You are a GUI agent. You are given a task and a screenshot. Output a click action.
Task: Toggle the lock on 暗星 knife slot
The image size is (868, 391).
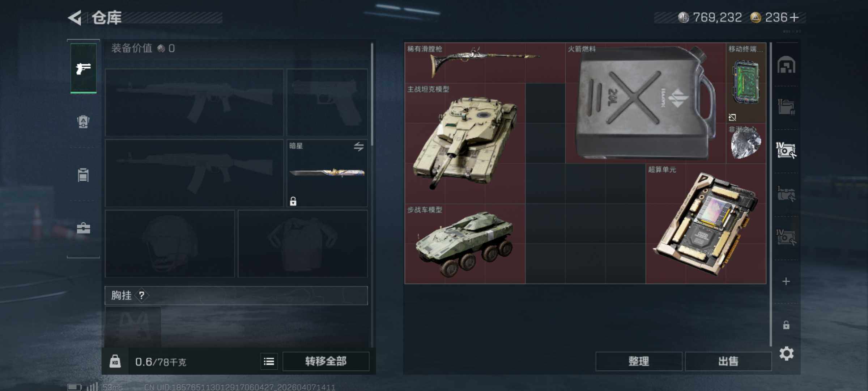(x=293, y=201)
